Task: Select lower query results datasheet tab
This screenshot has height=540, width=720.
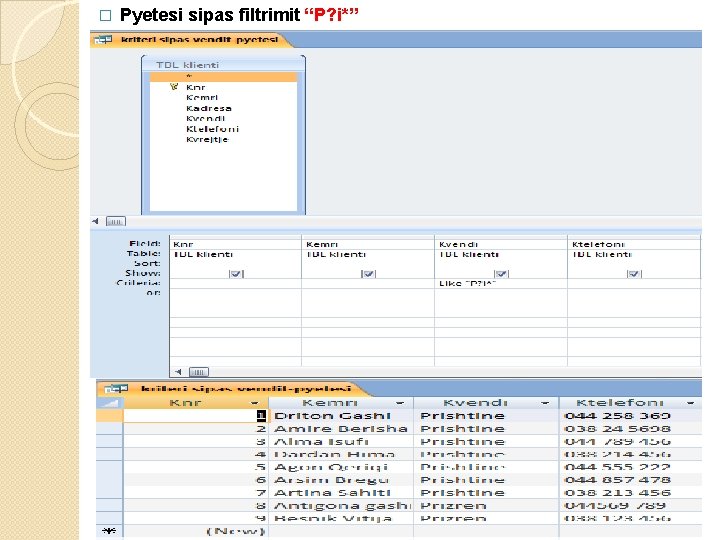Action: click(234, 389)
